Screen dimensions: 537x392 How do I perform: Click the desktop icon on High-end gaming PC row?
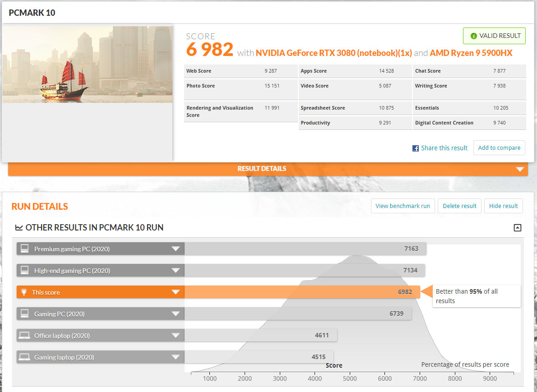pos(25,270)
